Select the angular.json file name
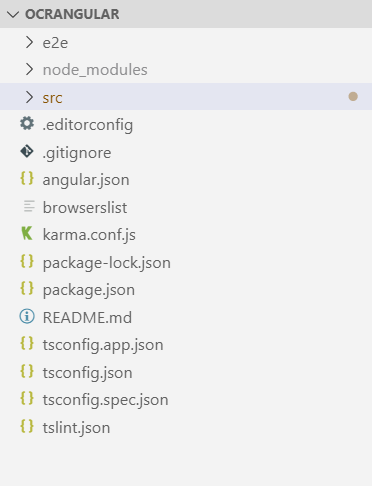This screenshot has height=486, width=372. 86,180
